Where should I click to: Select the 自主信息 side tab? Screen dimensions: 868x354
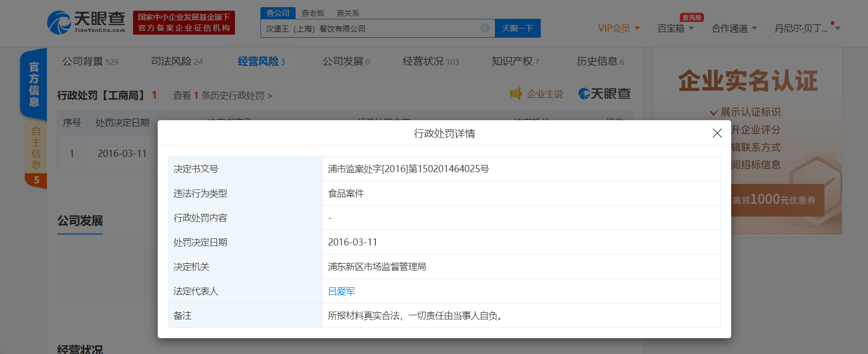36,148
